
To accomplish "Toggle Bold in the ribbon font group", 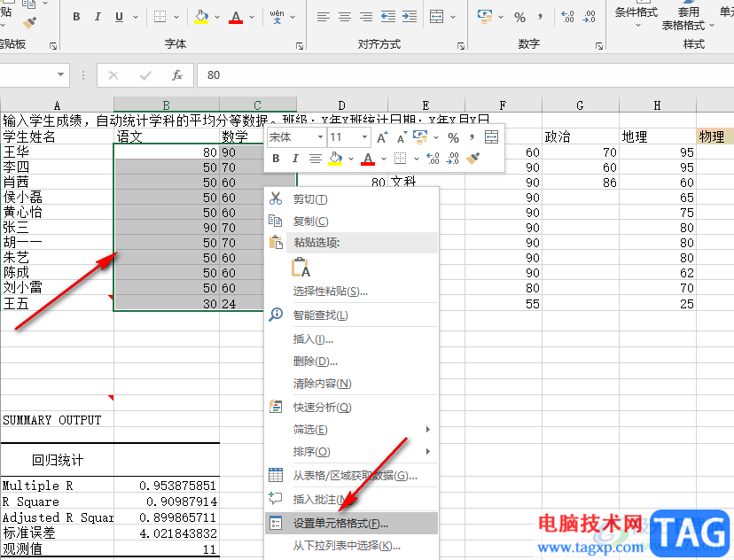I will coord(76,17).
